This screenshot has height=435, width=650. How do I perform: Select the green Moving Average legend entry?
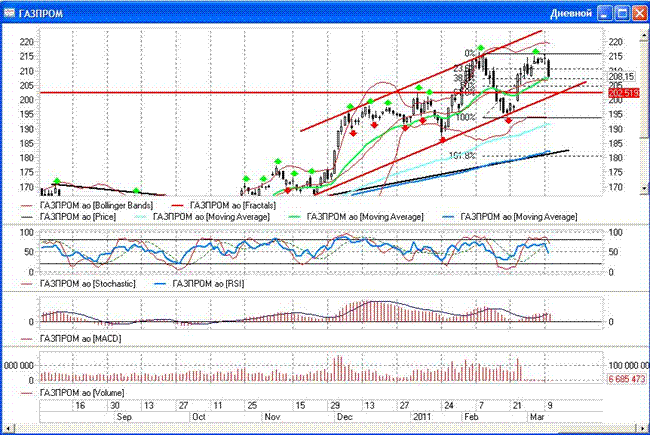click(356, 217)
